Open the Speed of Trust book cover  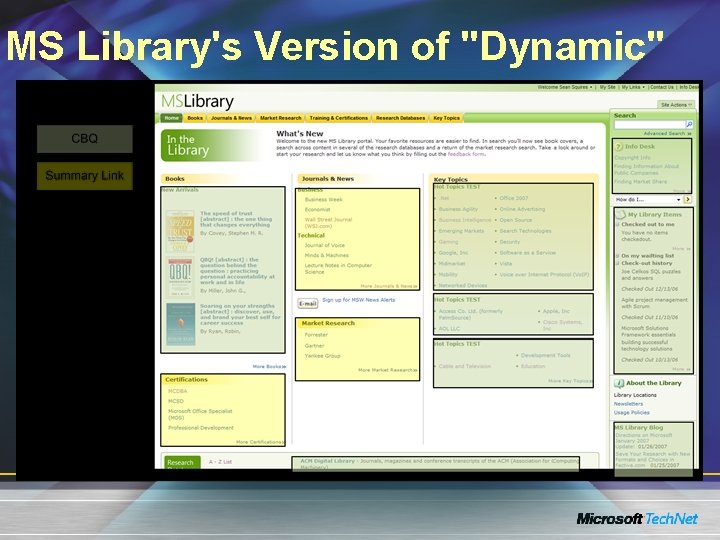tap(180, 231)
